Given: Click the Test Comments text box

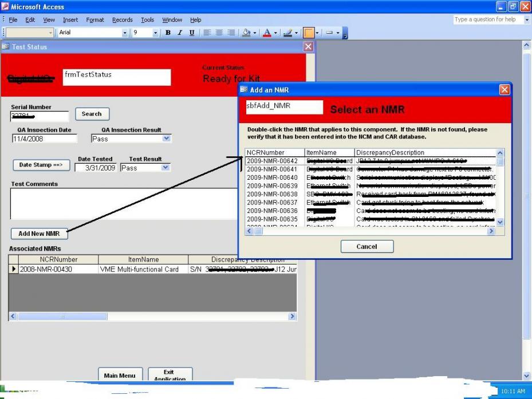Looking at the screenshot, I should (x=124, y=204).
